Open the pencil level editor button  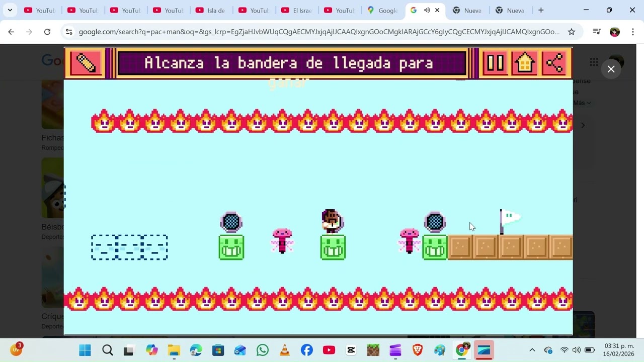point(86,63)
